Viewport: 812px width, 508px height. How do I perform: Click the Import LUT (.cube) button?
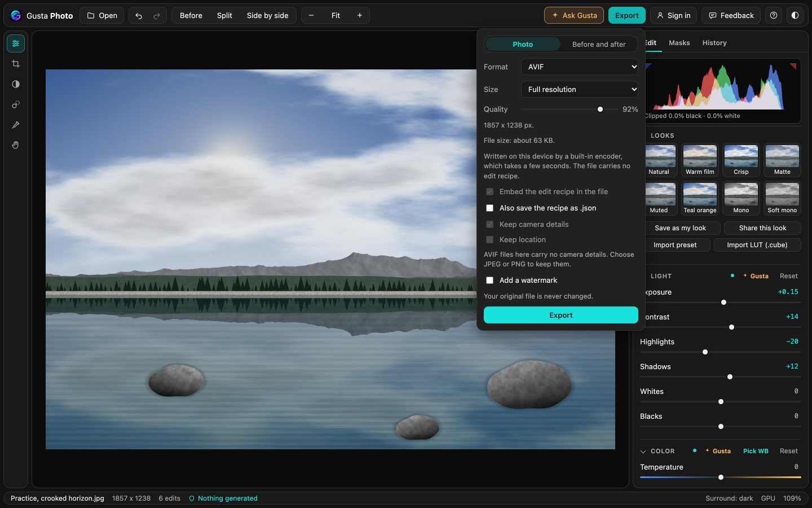click(x=757, y=245)
